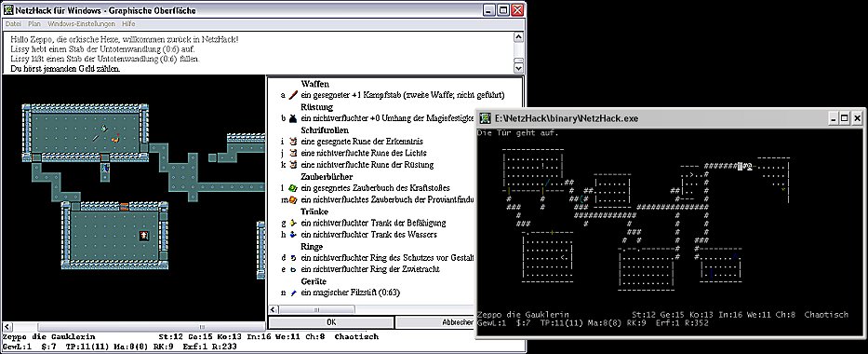Click the 'Waffen' category header
Image resolution: width=868 pixels, height=354 pixels.
315,84
